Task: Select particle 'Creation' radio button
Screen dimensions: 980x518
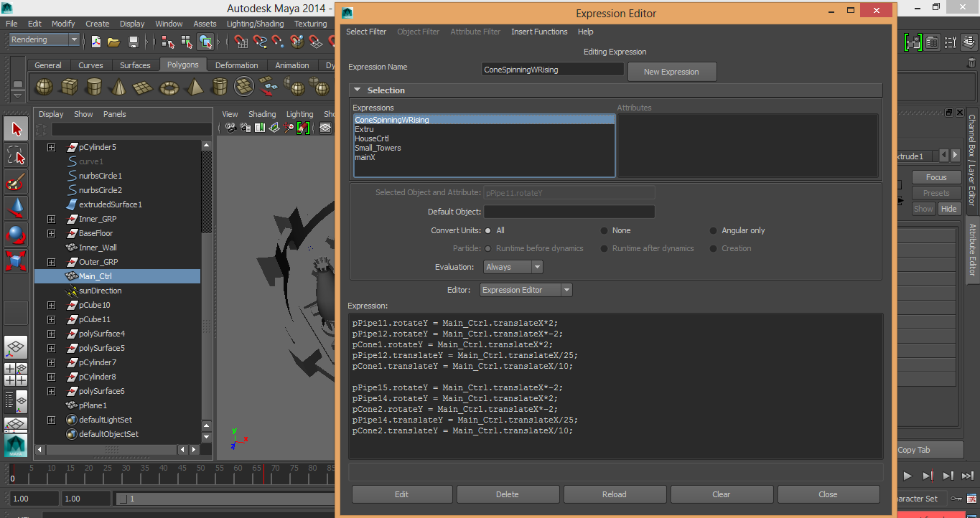Action: coord(714,249)
